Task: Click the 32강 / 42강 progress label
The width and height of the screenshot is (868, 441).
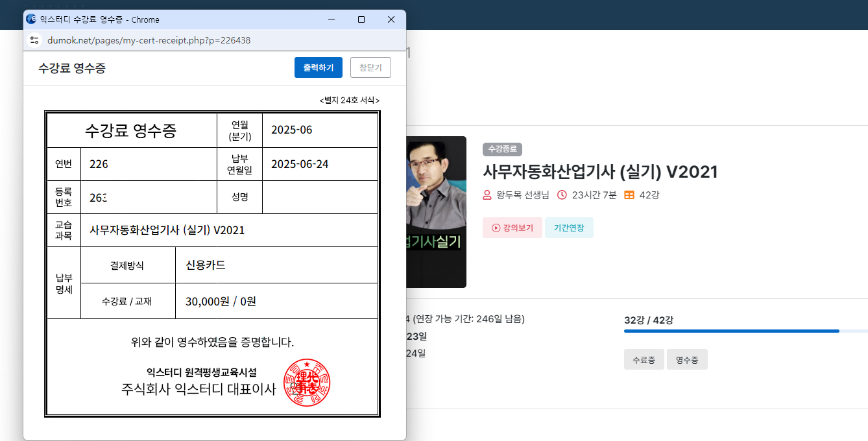Action: (649, 320)
